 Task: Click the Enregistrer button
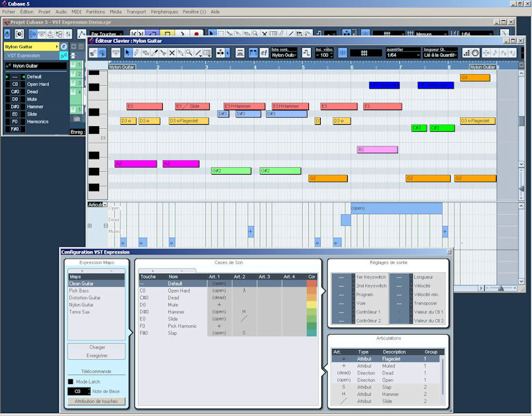point(97,356)
